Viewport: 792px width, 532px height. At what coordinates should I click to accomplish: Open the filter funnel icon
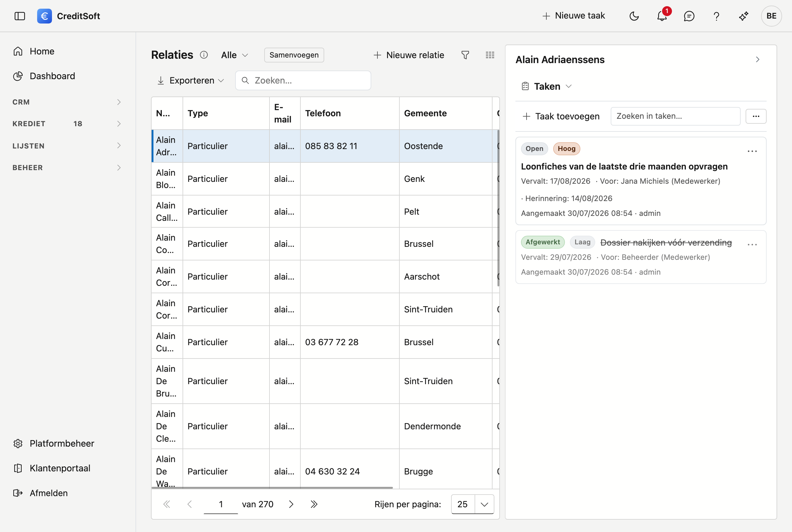click(465, 55)
